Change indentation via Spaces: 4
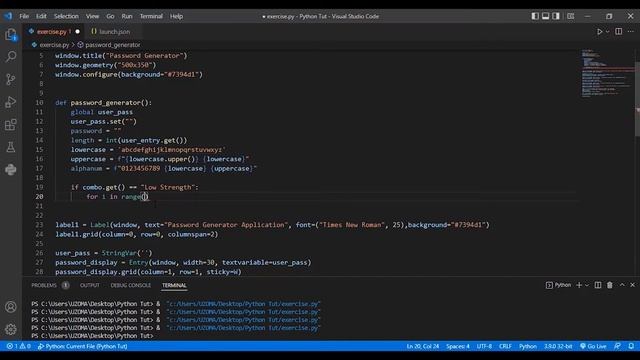640x360 pixels. 458,346
